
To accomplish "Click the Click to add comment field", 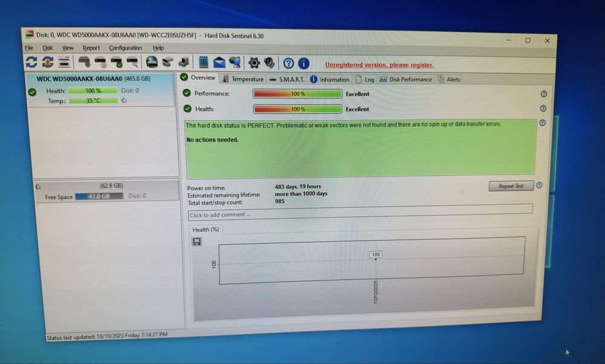I will [x=360, y=213].
